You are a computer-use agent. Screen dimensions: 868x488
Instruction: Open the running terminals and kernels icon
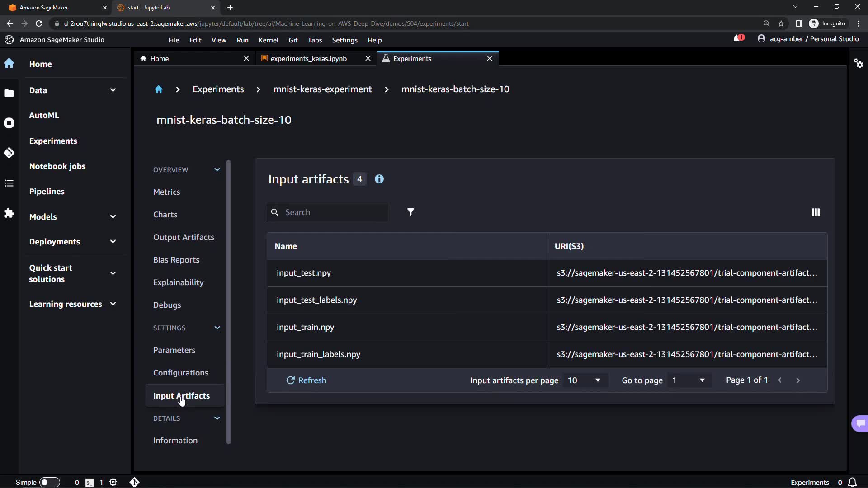[x=9, y=123]
